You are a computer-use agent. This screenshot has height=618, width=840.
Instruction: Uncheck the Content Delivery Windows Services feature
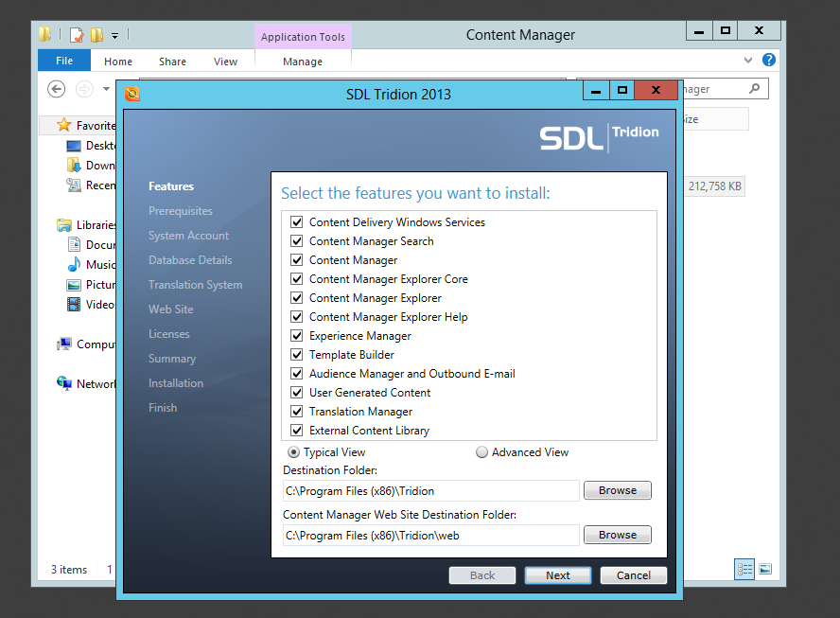[x=297, y=222]
